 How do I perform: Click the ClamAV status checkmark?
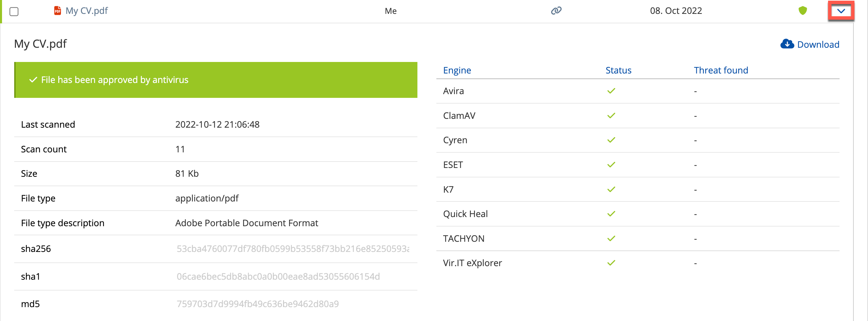point(611,116)
